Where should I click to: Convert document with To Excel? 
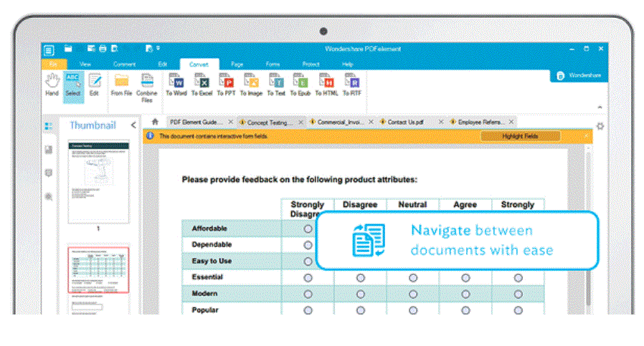click(202, 85)
